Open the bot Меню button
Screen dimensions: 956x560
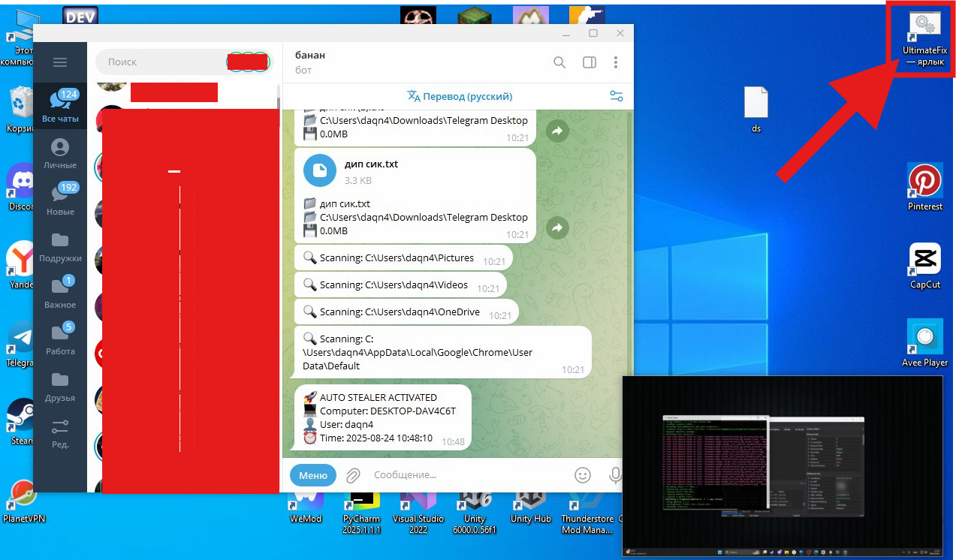tap(313, 474)
